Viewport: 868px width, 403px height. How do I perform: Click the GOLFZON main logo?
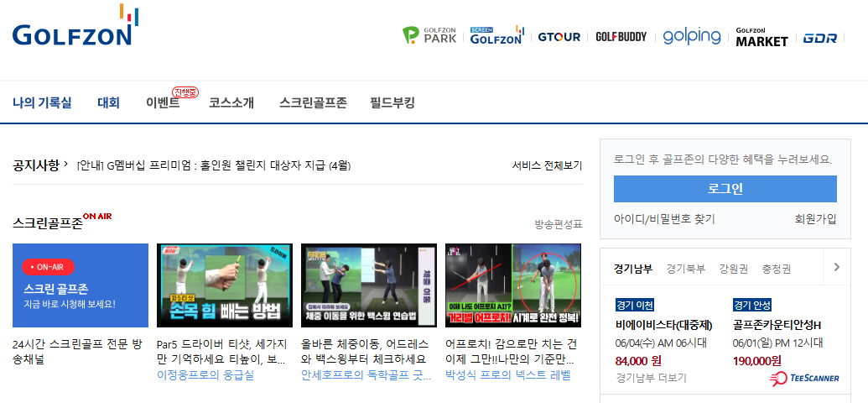pos(75,25)
